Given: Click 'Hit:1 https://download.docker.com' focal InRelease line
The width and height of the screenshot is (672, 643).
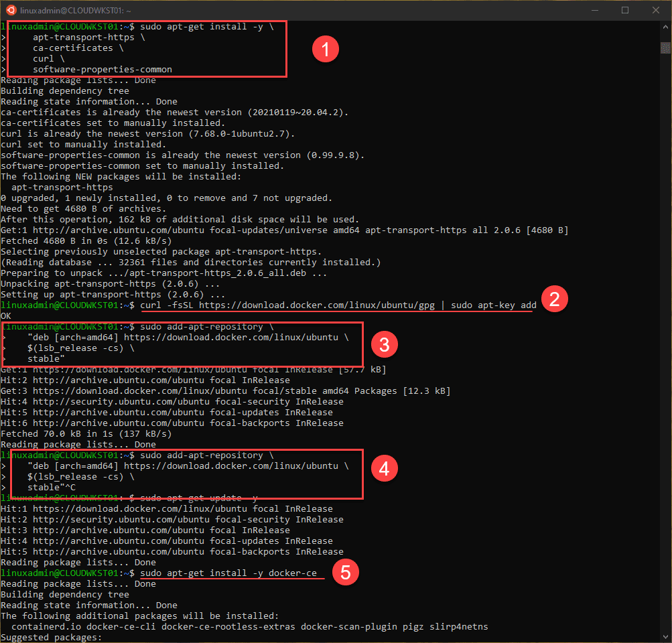Looking at the screenshot, I should (167, 508).
